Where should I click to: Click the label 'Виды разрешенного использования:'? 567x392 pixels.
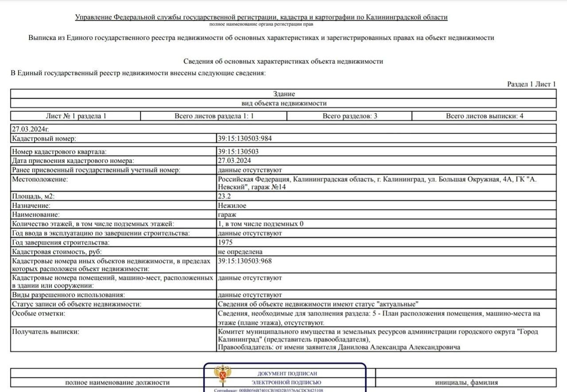(68, 295)
